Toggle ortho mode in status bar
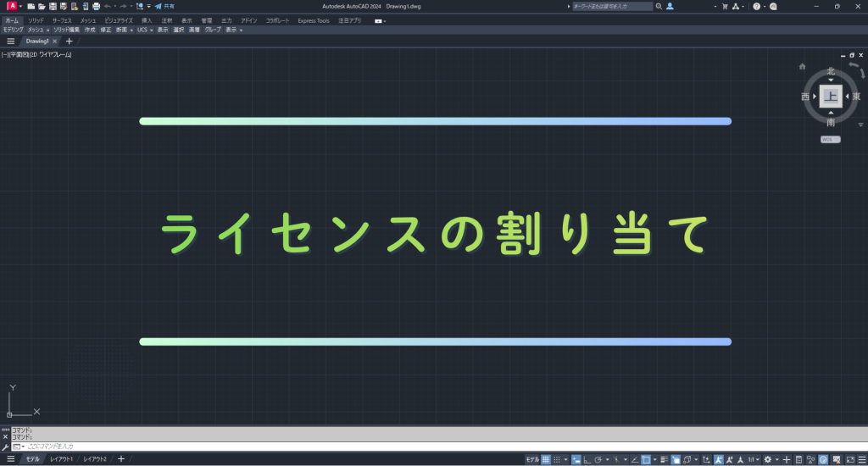The height and width of the screenshot is (466, 868). tap(587, 459)
